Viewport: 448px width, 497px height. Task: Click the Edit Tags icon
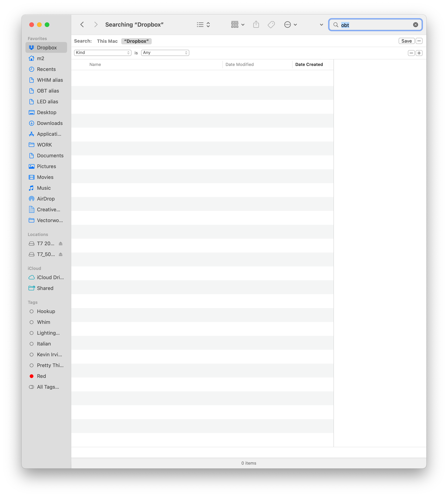pyautogui.click(x=271, y=25)
